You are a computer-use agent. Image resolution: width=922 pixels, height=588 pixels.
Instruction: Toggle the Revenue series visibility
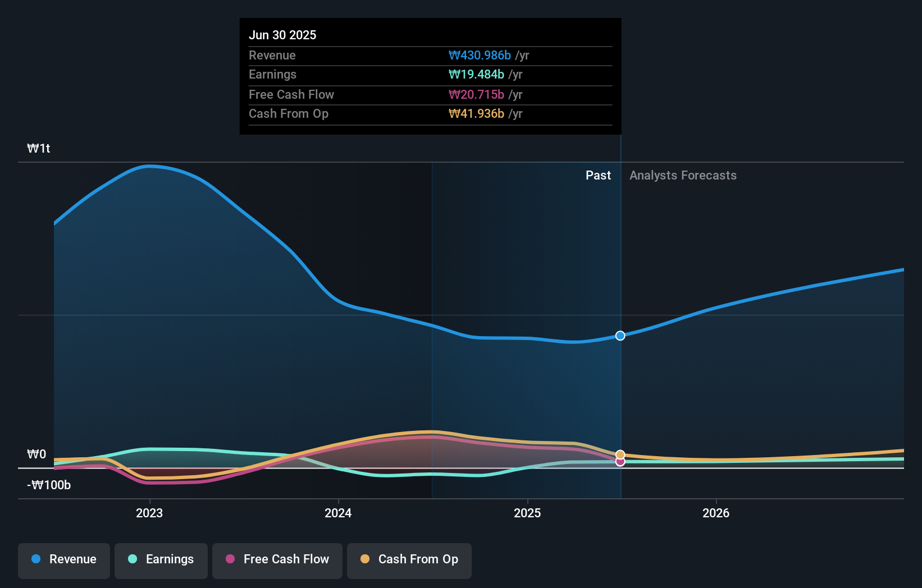tap(63, 559)
